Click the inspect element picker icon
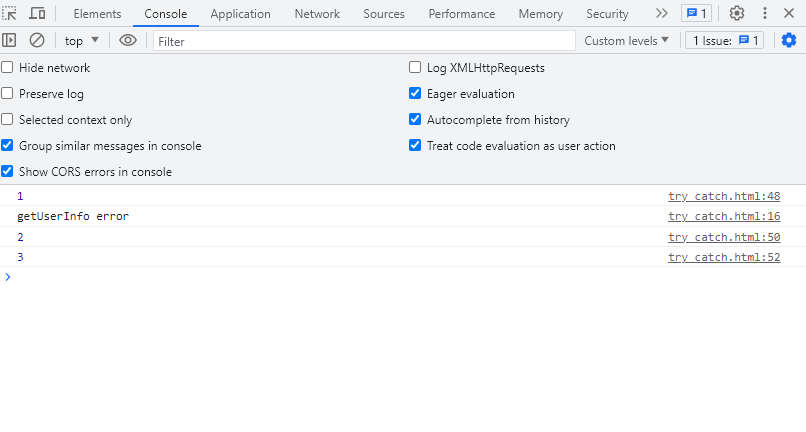806x432 pixels. click(x=9, y=14)
